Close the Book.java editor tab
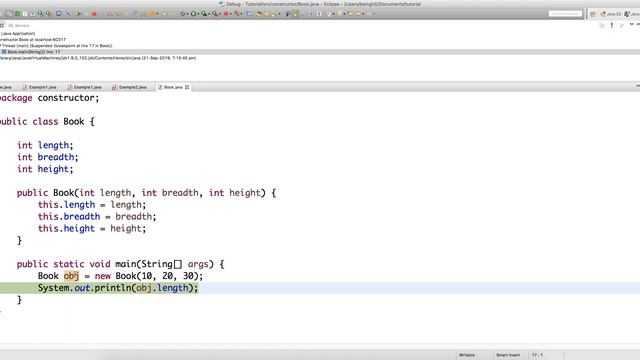 (x=187, y=87)
